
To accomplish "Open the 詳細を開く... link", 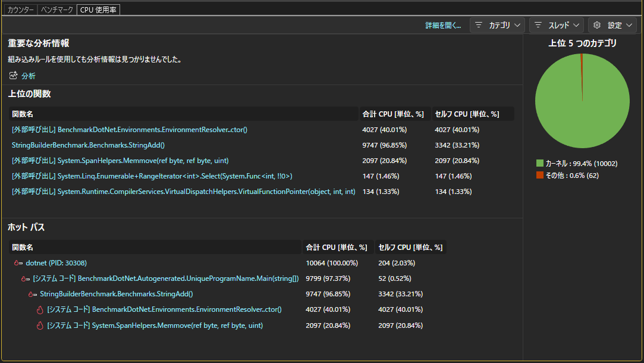I will (443, 25).
